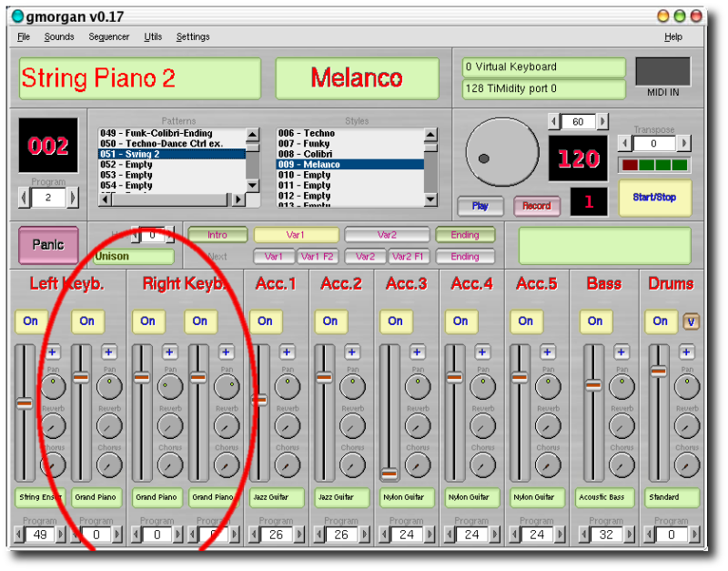Click the plus icon on Acc.5 channel
Viewport: 728px width, 571px height.
click(548, 352)
